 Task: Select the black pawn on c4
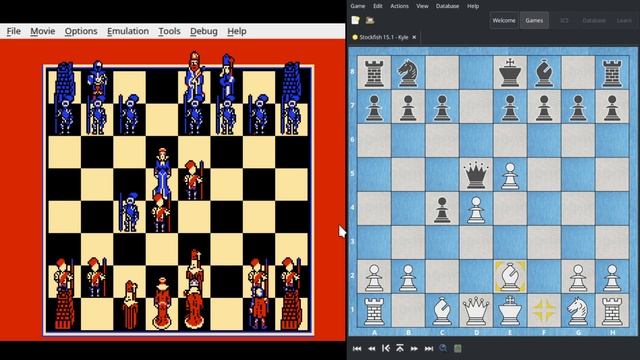(442, 209)
